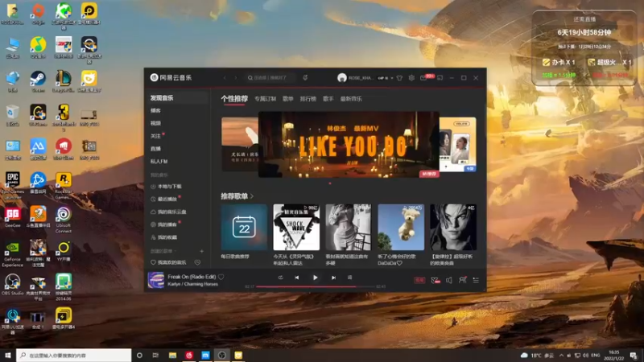The image size is (644, 362).
Task: Switch to the 排行榜 tab
Action: tap(308, 99)
